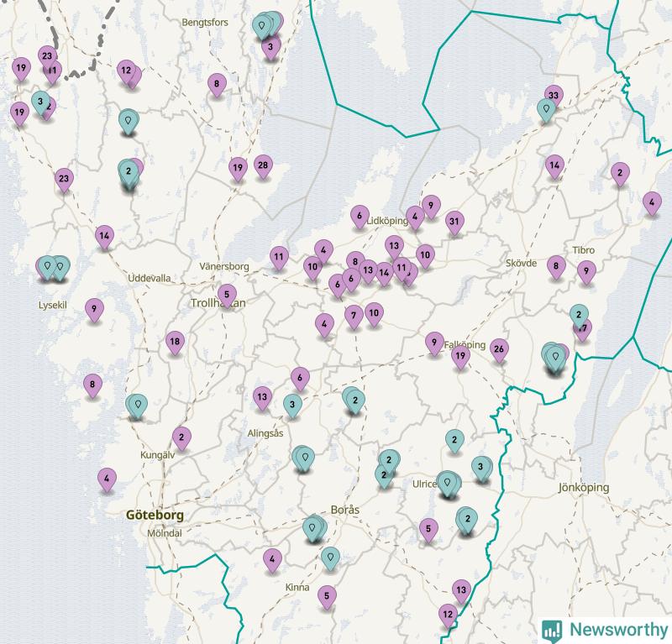Click the purple marker numbered 33
The height and width of the screenshot is (644, 672).
554,96
